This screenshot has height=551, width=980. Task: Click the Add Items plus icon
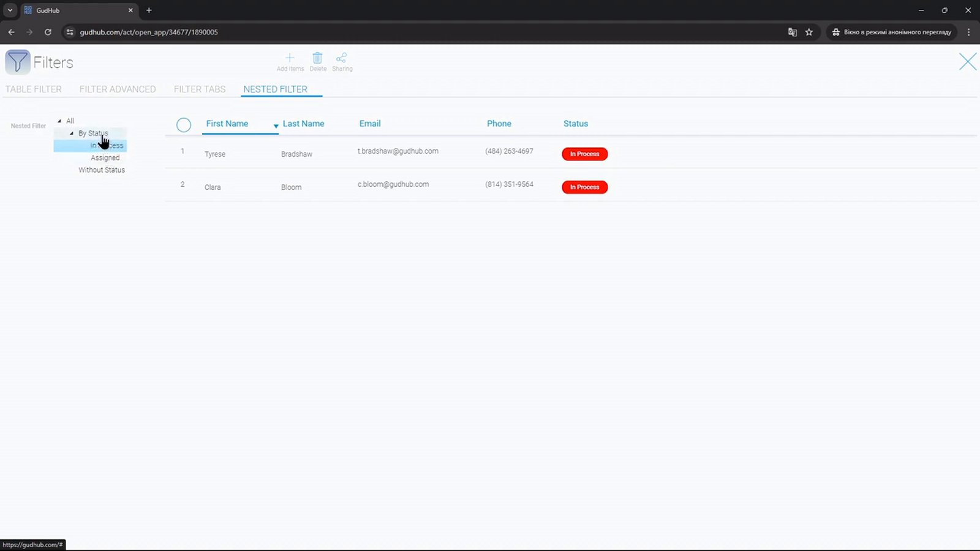(x=290, y=58)
